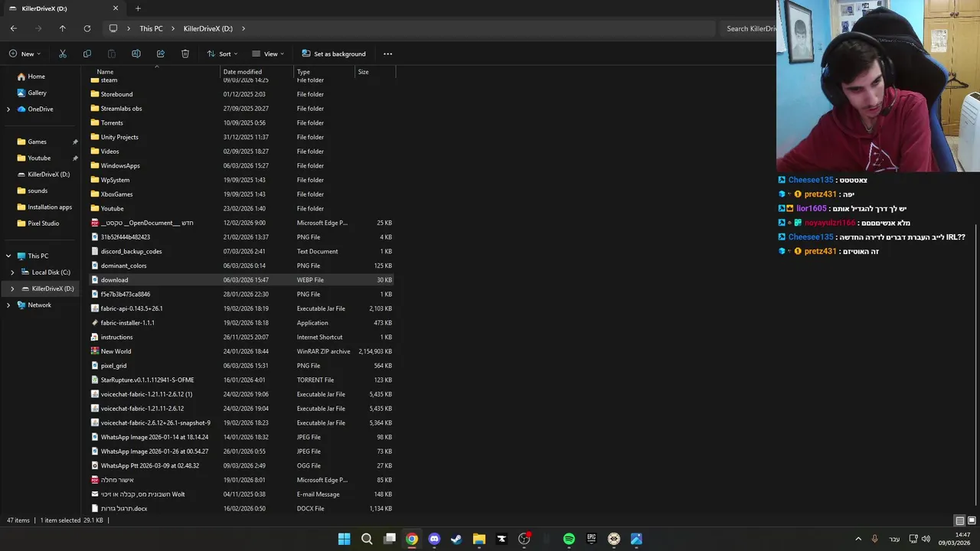Open Google Chrome from taskbar
This screenshot has width=980, height=551.
tap(412, 539)
